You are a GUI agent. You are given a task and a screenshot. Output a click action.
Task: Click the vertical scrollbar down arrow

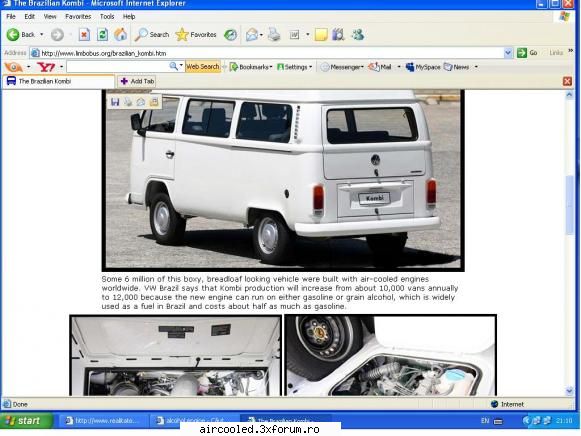570,391
